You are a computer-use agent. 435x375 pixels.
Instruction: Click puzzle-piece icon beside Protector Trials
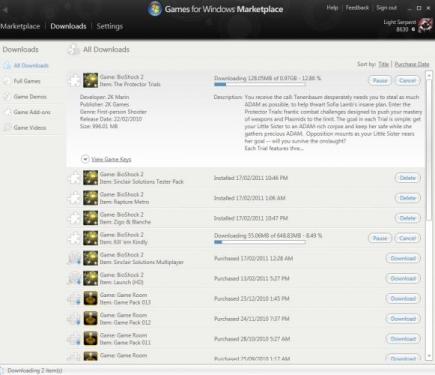click(75, 80)
